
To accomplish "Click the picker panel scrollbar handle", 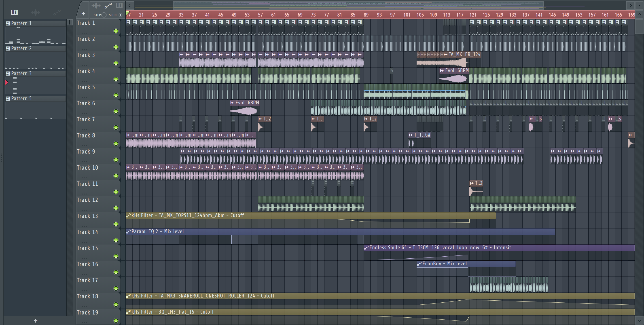I will [70, 23].
